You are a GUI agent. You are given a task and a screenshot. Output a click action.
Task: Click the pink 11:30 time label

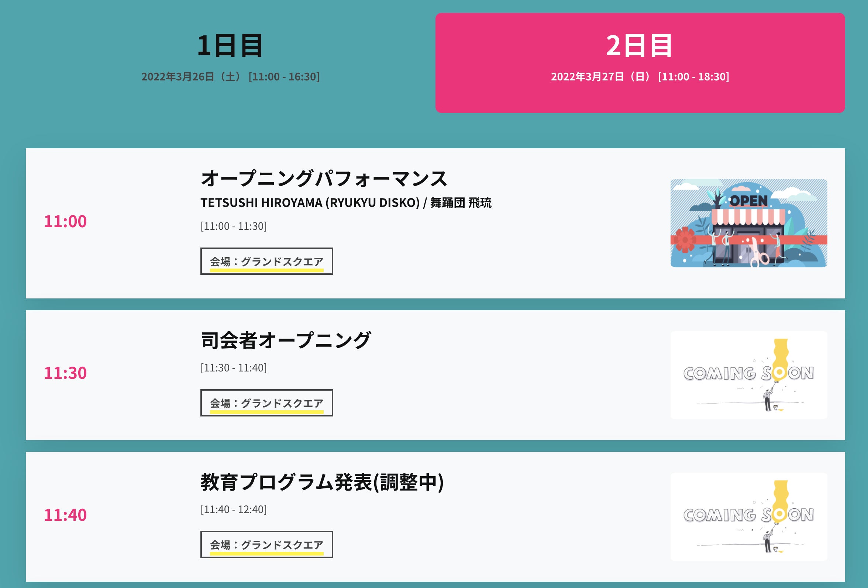[x=65, y=373]
